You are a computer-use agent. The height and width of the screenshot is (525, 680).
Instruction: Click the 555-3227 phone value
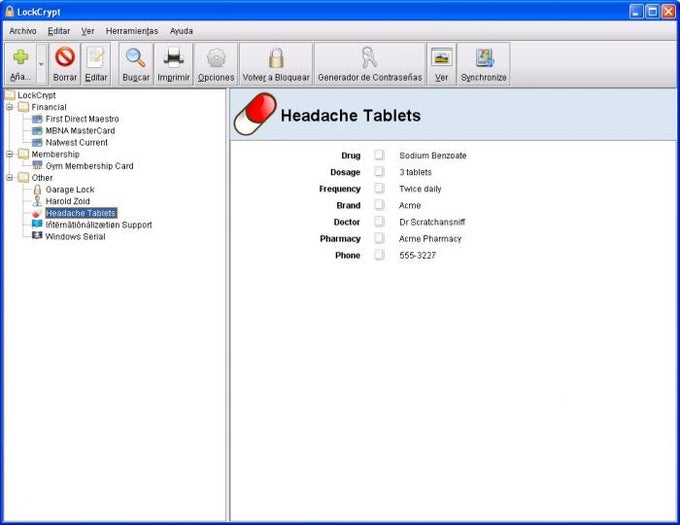click(418, 255)
